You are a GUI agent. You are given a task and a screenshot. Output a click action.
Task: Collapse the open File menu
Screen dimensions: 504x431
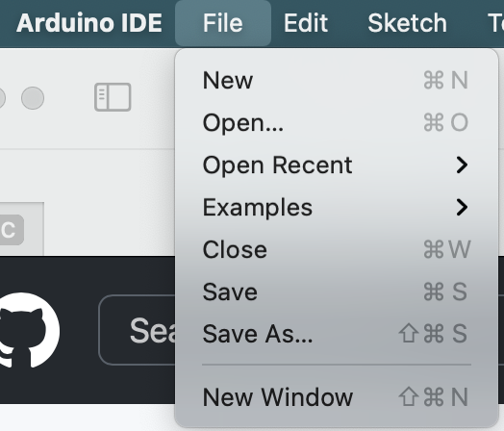click(223, 23)
